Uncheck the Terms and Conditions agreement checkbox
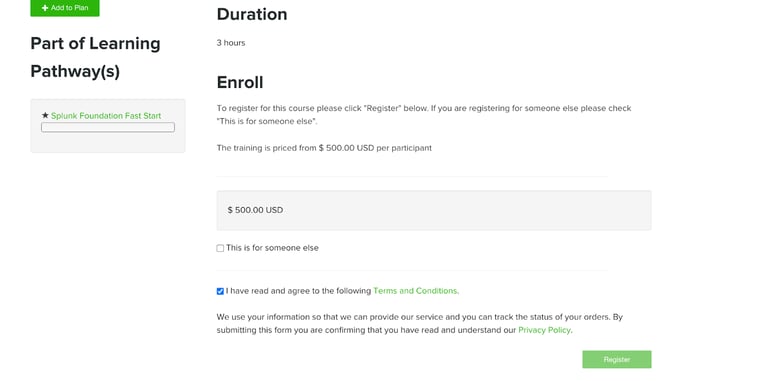The width and height of the screenshot is (768, 381). [x=220, y=291]
